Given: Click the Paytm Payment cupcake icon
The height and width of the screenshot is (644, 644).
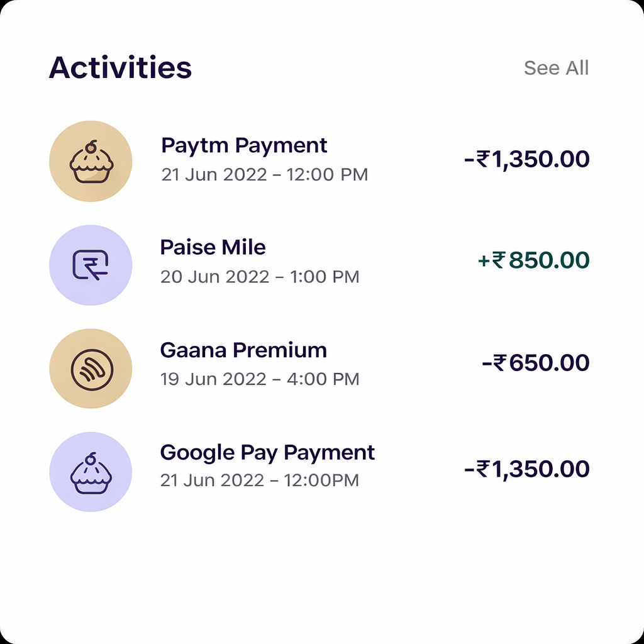Looking at the screenshot, I should tap(91, 161).
